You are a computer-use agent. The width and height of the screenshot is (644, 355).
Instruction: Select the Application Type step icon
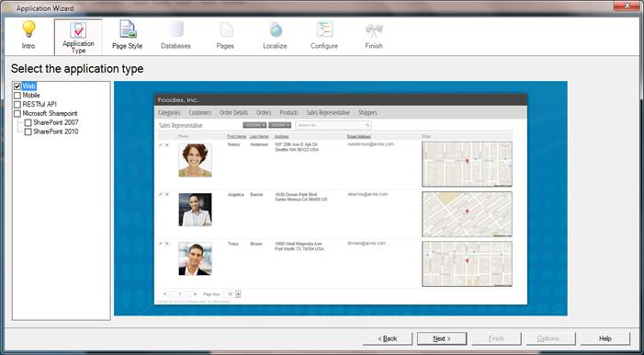pyautogui.click(x=78, y=30)
